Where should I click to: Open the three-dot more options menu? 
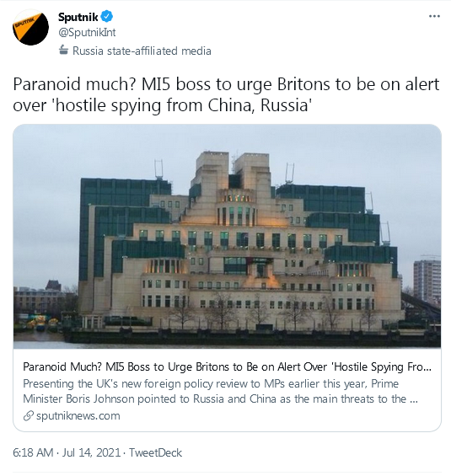[434, 16]
